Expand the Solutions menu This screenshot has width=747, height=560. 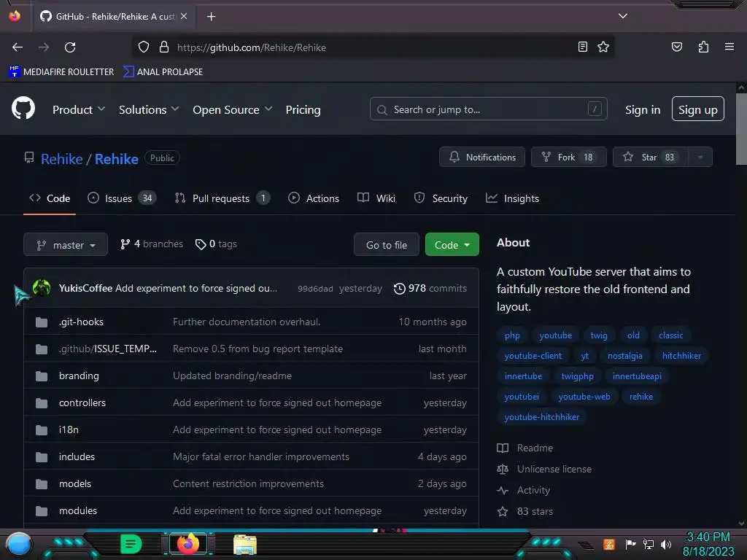tap(149, 109)
